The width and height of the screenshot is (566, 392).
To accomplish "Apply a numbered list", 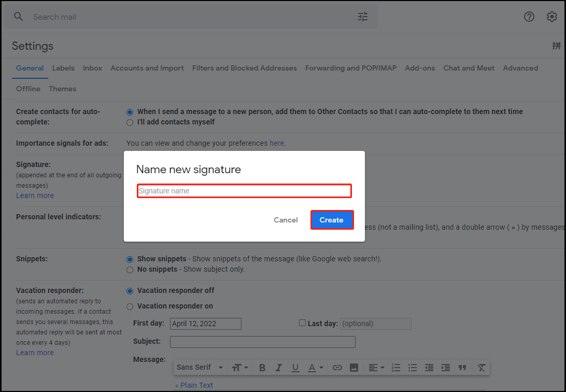I will [396, 368].
